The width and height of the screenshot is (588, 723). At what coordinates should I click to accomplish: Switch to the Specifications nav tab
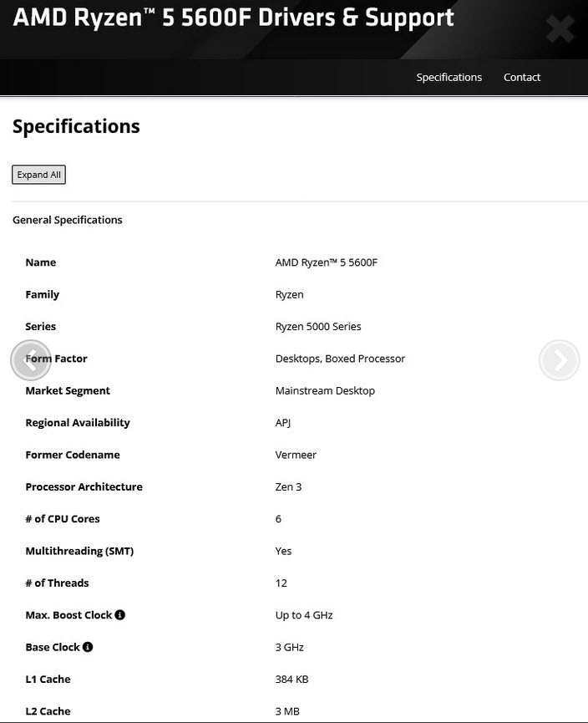[449, 77]
